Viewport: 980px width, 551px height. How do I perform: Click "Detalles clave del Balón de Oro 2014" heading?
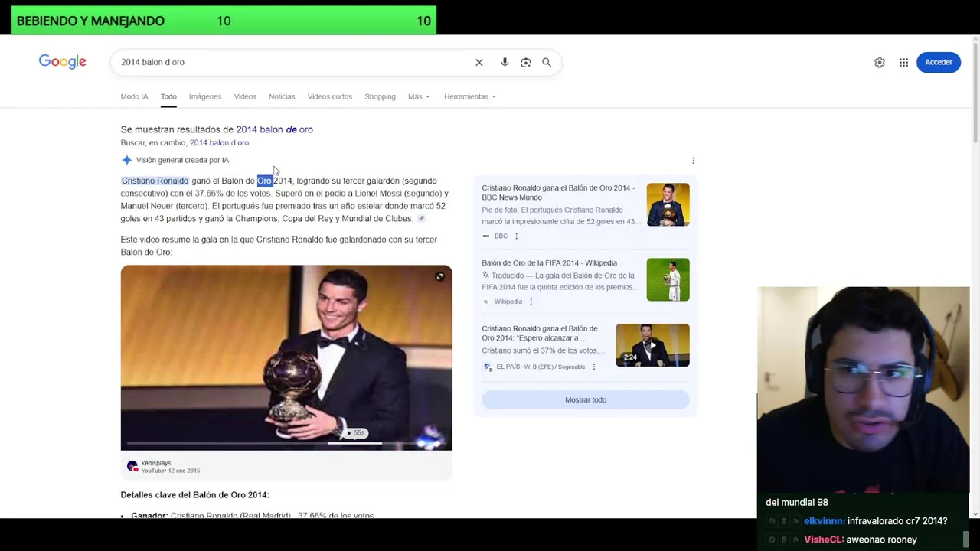click(194, 495)
